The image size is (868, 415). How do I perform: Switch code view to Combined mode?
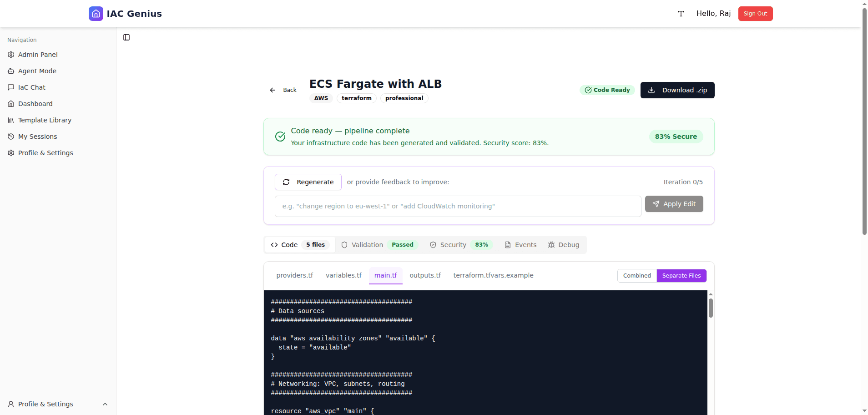pyautogui.click(x=636, y=275)
